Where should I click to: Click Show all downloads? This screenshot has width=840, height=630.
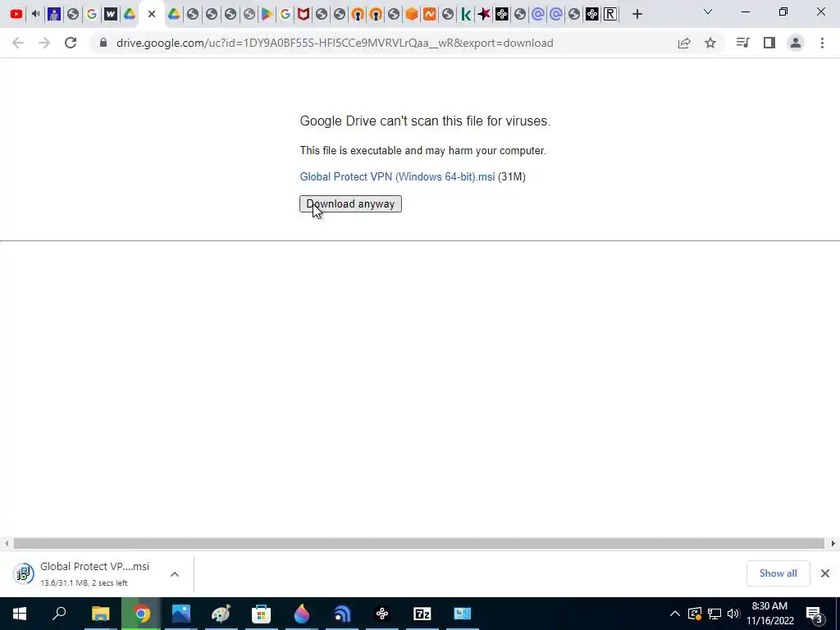tap(778, 573)
